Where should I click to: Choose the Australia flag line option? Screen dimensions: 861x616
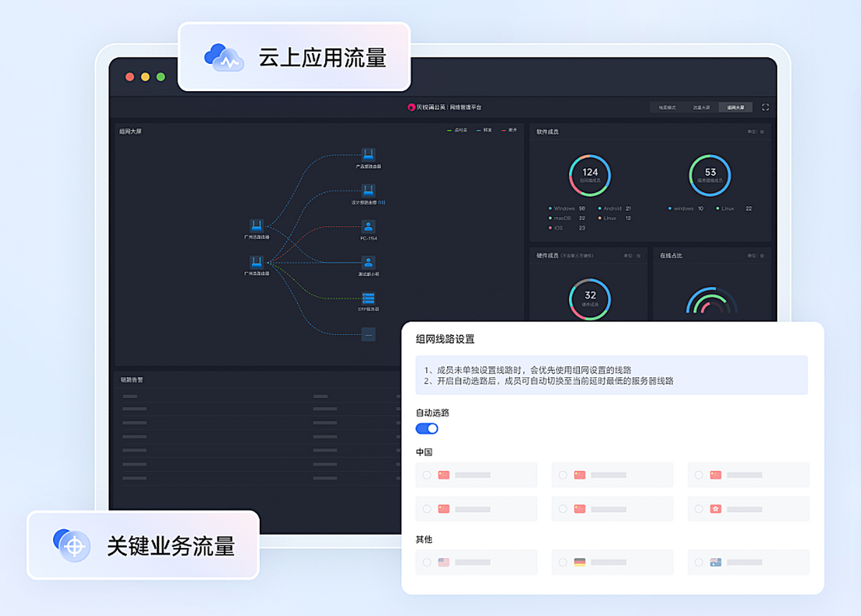click(700, 562)
